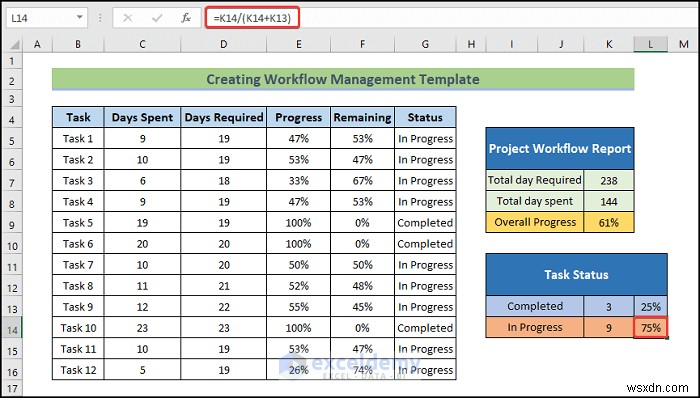
Task: Select Task 10 Days Required cell showing 23
Action: [x=224, y=328]
